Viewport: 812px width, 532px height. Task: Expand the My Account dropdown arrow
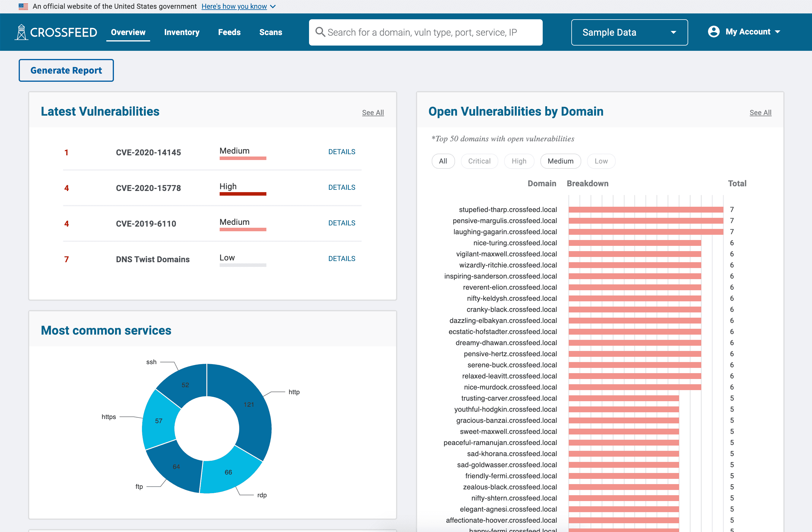778,32
